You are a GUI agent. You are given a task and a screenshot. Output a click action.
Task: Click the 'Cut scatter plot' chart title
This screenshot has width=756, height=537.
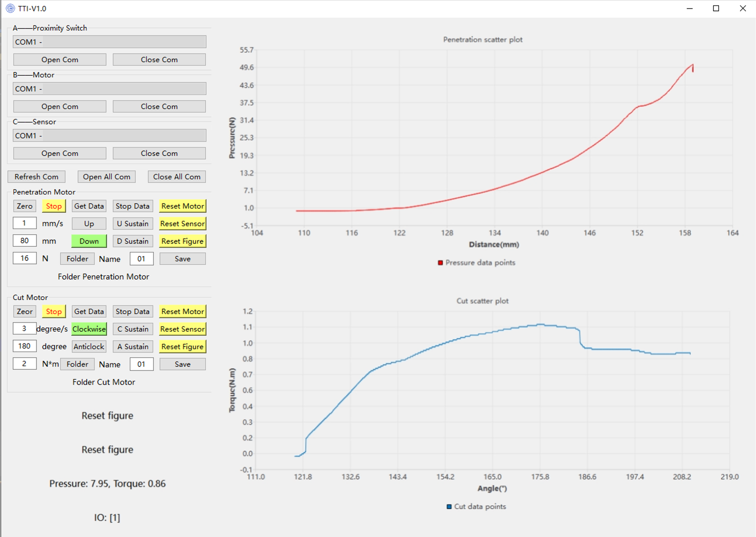click(483, 301)
